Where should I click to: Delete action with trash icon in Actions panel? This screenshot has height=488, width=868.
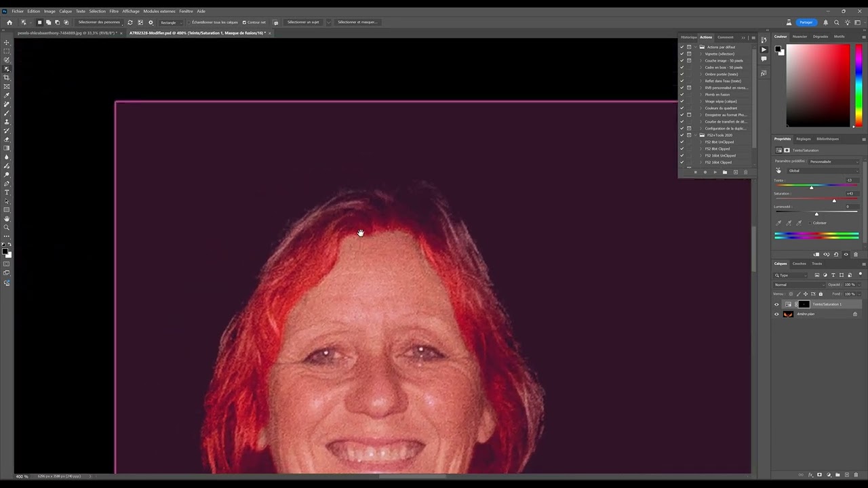click(745, 172)
